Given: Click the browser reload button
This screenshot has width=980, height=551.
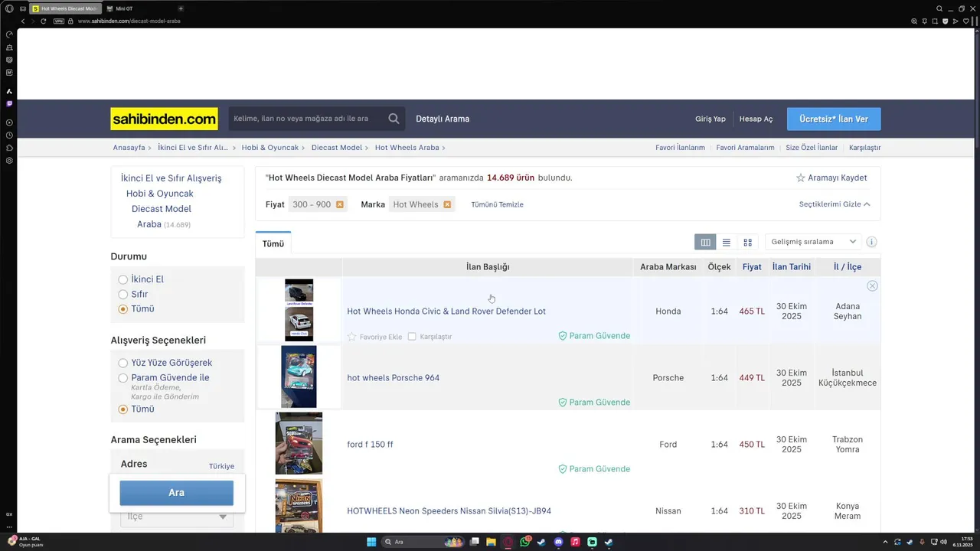Looking at the screenshot, I should [x=44, y=21].
